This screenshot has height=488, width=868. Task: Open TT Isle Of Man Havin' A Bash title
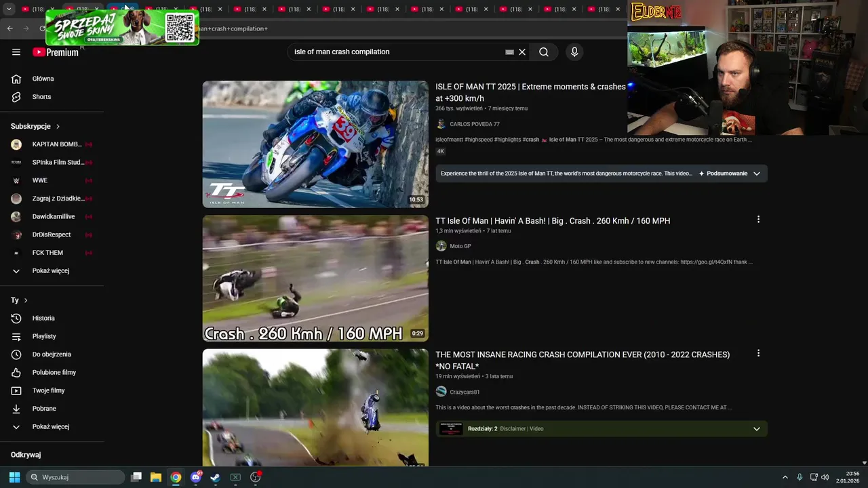tap(553, 221)
